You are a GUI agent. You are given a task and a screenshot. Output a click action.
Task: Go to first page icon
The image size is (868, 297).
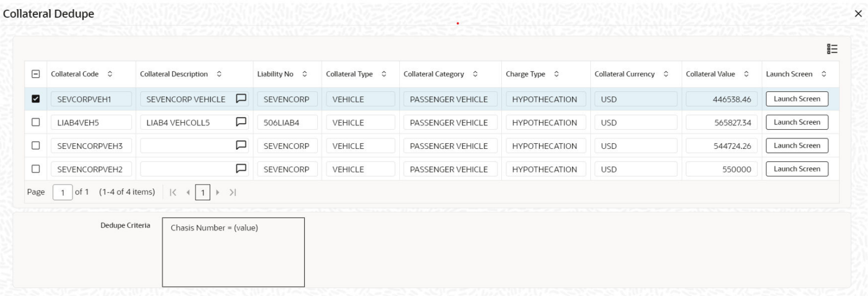tap(173, 192)
